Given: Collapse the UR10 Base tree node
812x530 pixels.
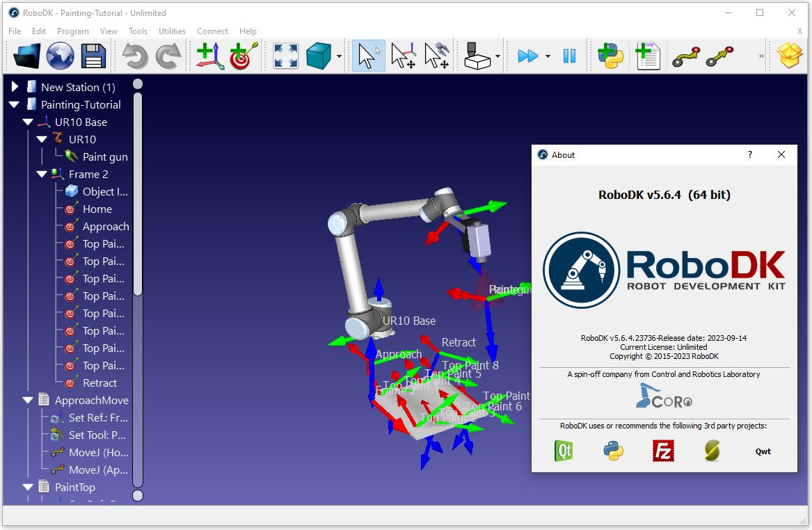Looking at the screenshot, I should point(28,122).
